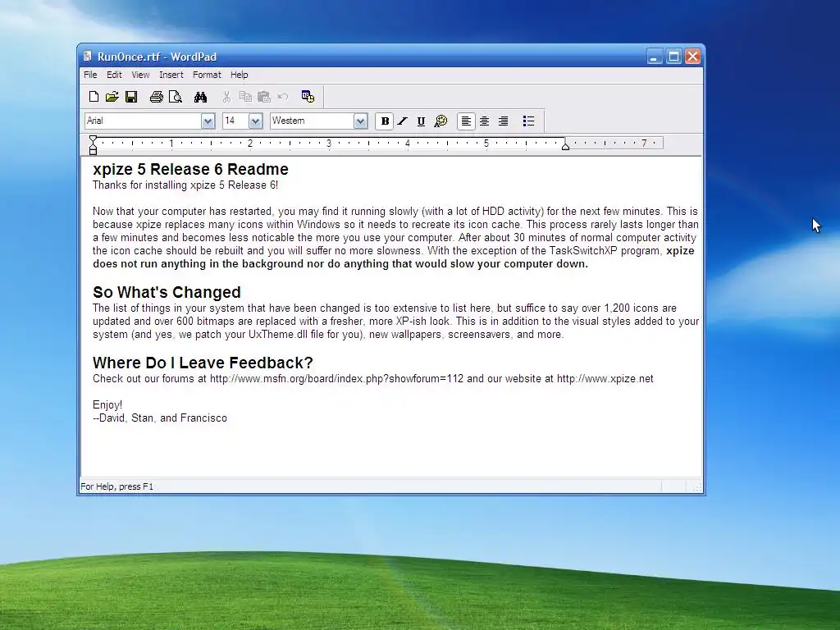The height and width of the screenshot is (630, 840).
Task: Click inside the Arial font name field
Action: [x=143, y=121]
